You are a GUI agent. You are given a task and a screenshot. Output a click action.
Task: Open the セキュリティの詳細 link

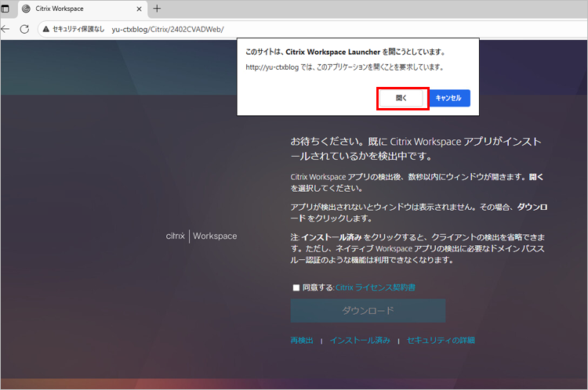(441, 341)
